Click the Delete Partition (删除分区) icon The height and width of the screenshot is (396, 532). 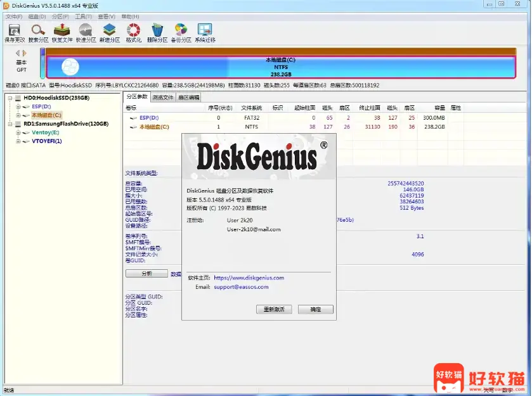coord(157,33)
